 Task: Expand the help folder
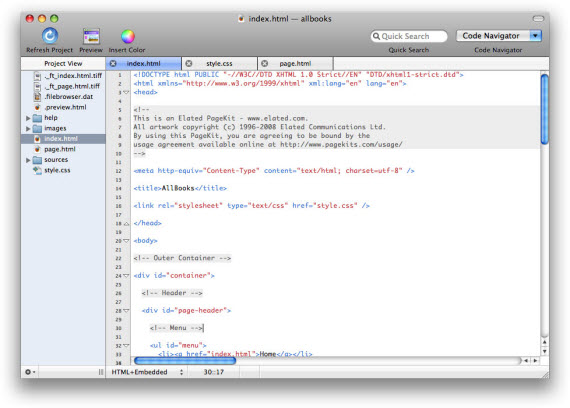(28, 118)
